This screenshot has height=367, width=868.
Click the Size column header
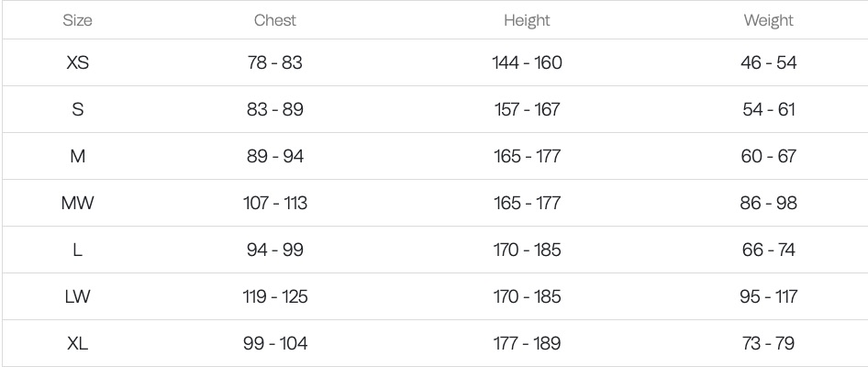[x=77, y=20]
